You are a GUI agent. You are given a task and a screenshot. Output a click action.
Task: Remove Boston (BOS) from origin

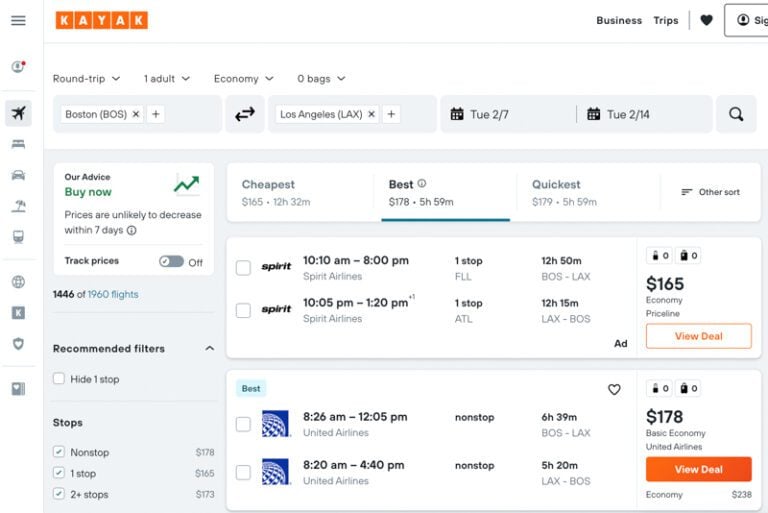coord(136,114)
